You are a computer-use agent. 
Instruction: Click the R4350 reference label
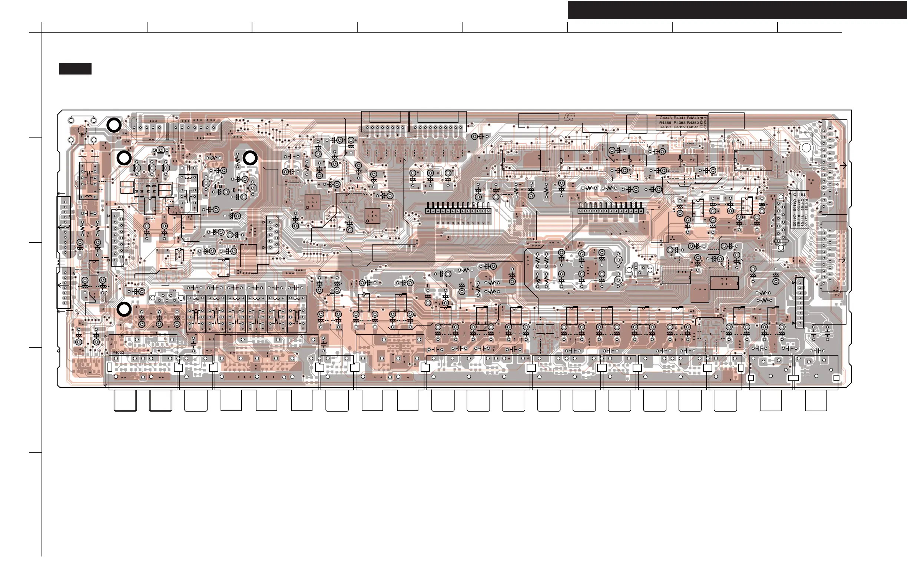click(693, 122)
